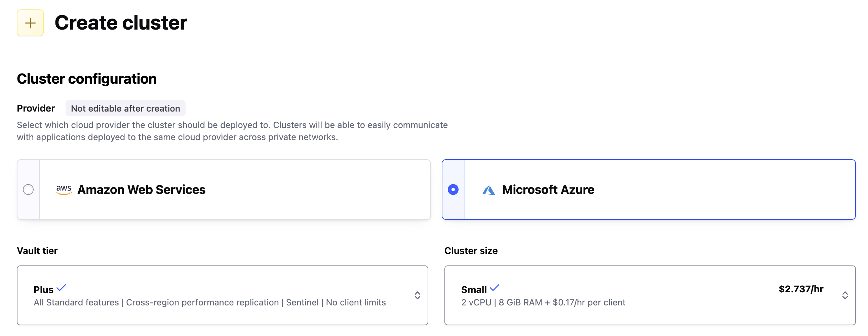Click the Microsoft Azure label text

(548, 190)
